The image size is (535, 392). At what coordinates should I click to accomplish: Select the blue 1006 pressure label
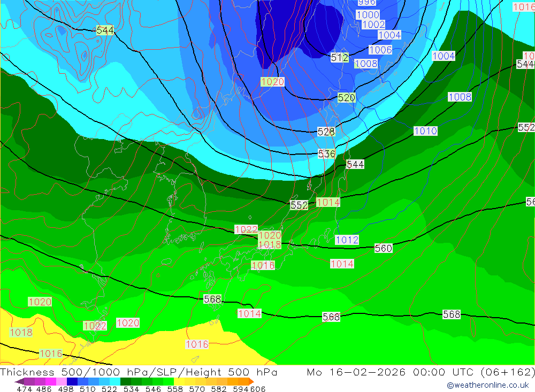[380, 50]
